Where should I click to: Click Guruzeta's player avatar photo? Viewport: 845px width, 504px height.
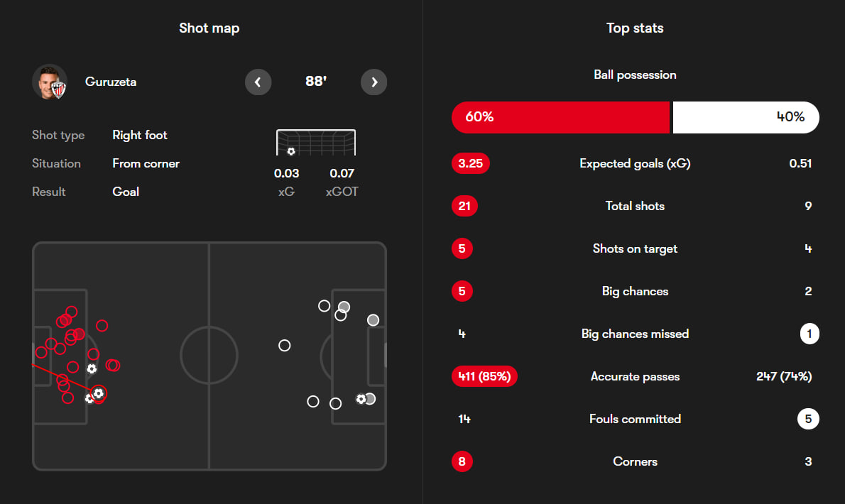click(x=50, y=82)
